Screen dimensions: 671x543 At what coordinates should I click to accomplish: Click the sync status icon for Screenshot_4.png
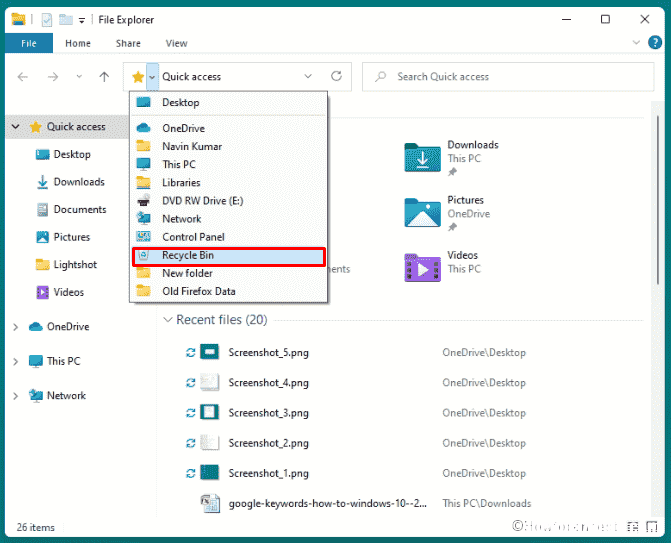point(190,383)
